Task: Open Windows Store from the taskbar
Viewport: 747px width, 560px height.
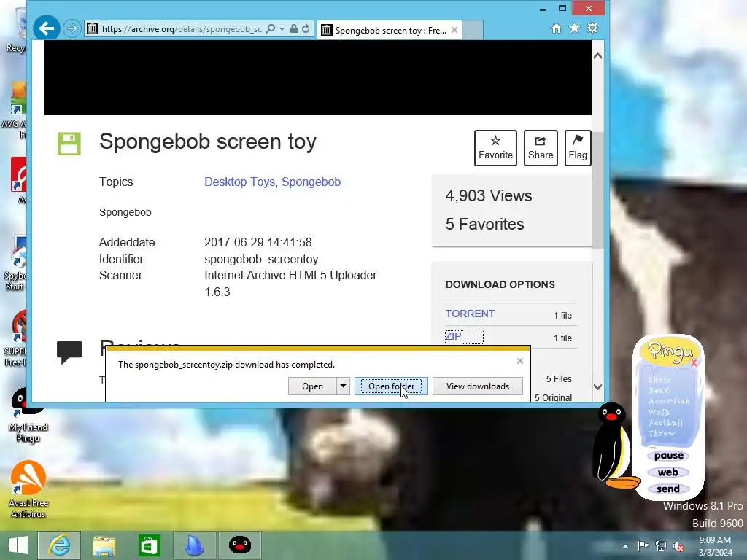Action: tap(149, 545)
